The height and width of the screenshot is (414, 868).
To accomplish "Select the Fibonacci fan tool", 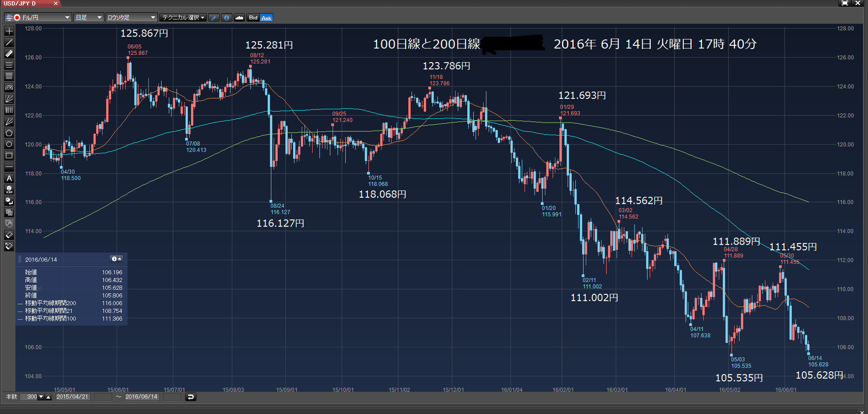I will pos(9,99).
